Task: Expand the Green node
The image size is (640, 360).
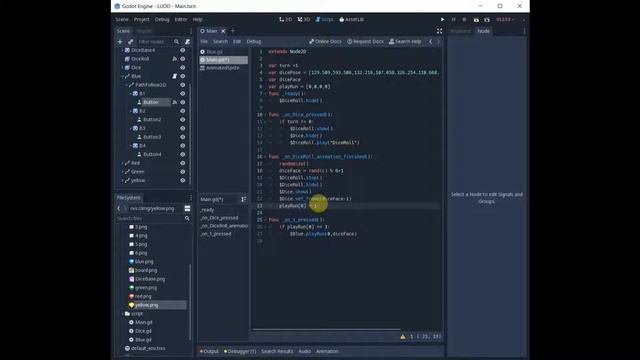Action: pyautogui.click(x=122, y=171)
